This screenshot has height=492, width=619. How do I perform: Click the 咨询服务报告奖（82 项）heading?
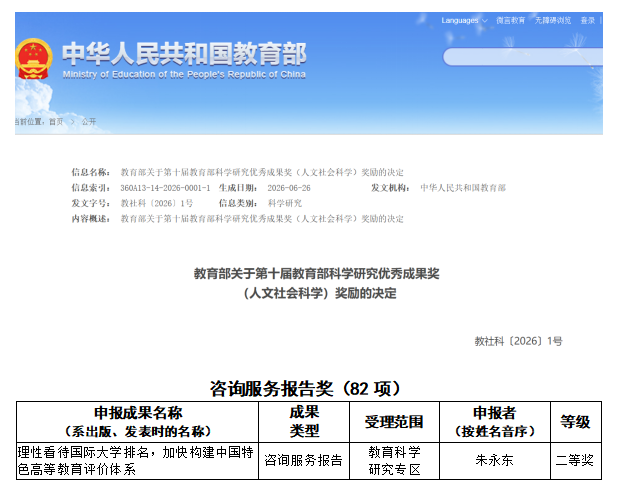pyautogui.click(x=305, y=389)
